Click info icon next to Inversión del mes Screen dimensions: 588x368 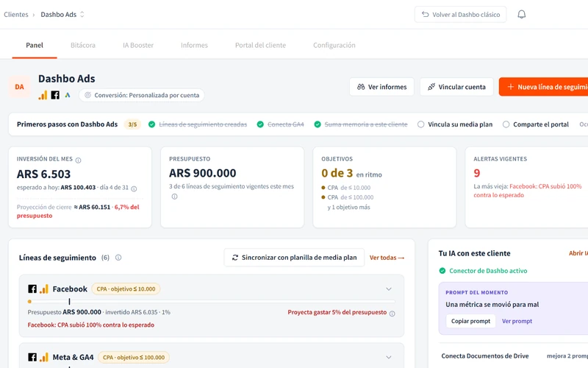78,160
